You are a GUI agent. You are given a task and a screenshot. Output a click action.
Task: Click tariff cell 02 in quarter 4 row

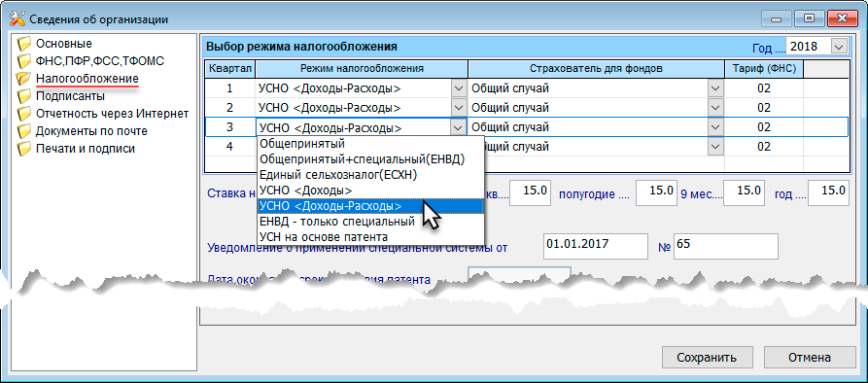tap(764, 147)
